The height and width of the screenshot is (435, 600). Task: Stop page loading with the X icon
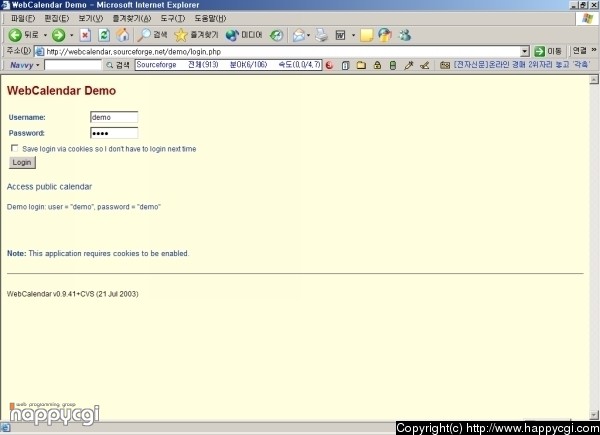click(85, 35)
